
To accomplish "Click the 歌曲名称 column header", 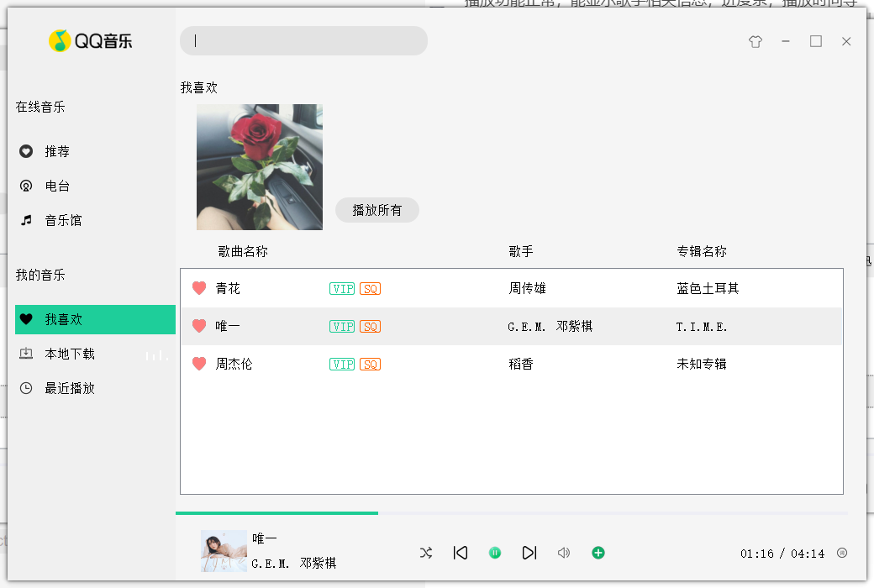I will [243, 251].
